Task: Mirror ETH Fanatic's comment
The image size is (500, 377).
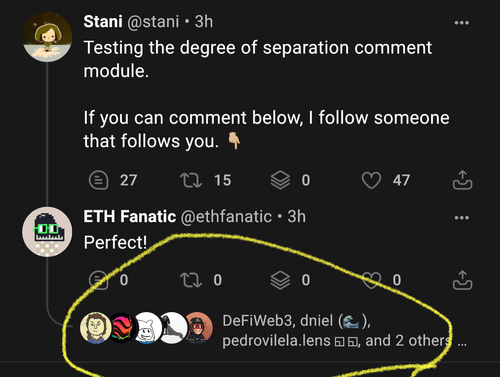Action: coord(191,280)
